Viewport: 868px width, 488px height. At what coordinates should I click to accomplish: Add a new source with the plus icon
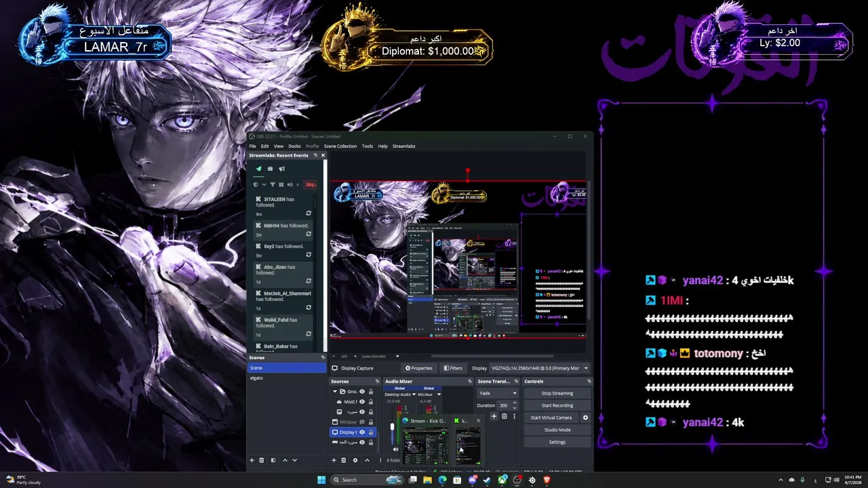(334, 460)
